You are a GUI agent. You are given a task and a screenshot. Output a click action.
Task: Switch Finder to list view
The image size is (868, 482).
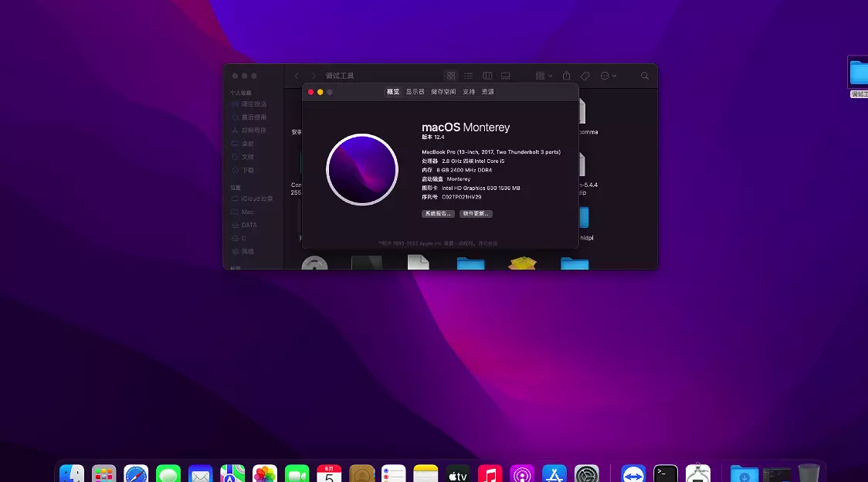[469, 76]
